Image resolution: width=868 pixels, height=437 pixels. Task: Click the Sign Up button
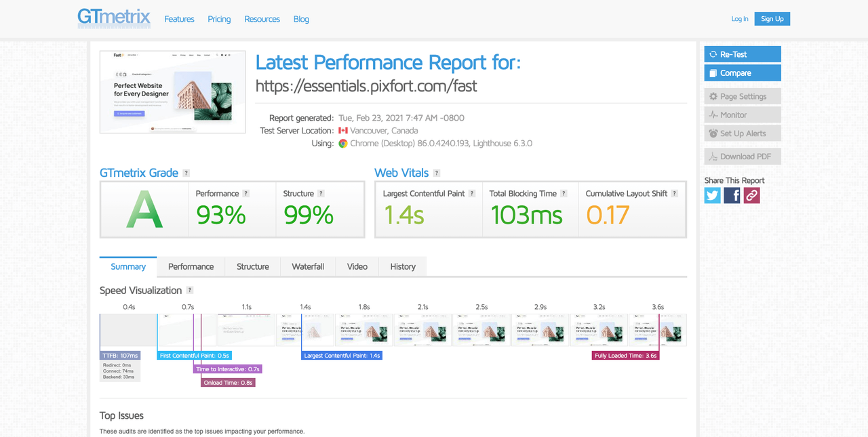point(772,19)
